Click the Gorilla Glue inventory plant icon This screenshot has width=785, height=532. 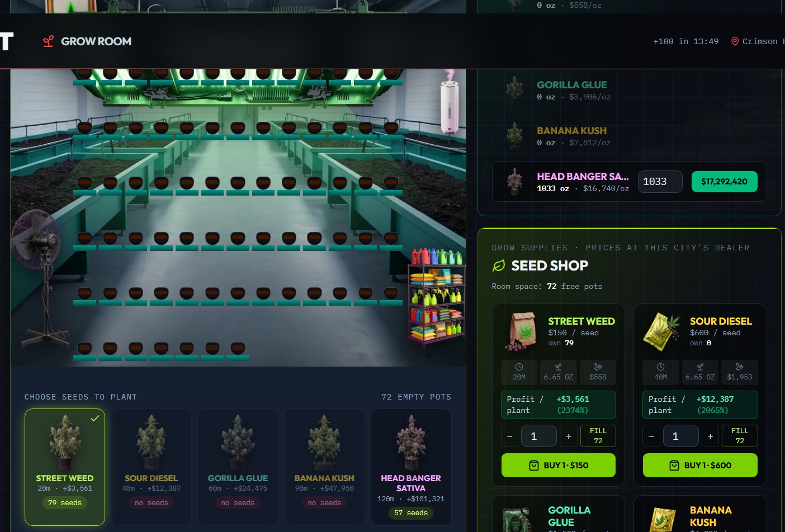(x=514, y=91)
